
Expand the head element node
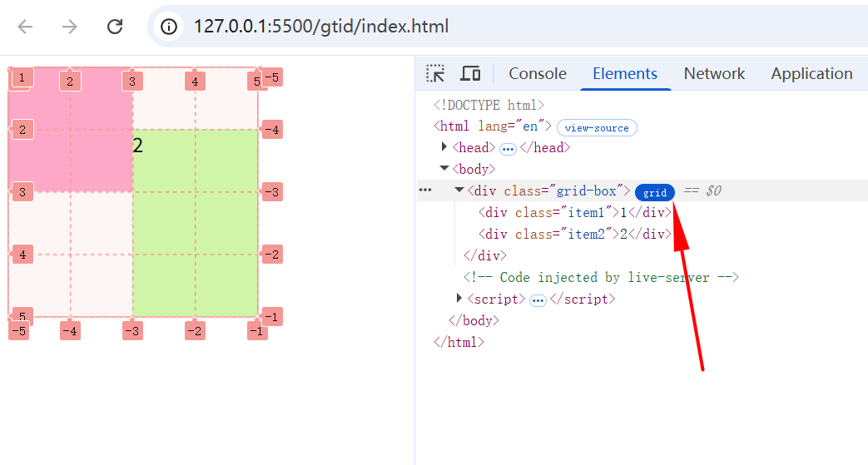pyautogui.click(x=444, y=146)
